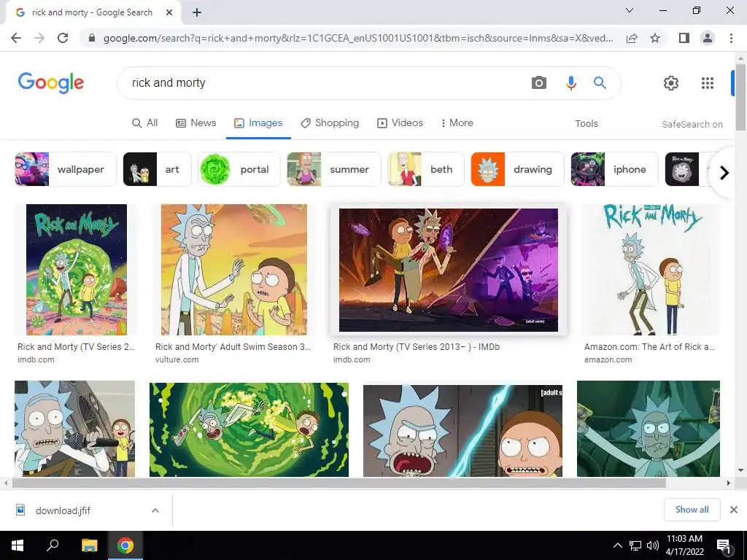Click the Chrome taskbar icon
The height and width of the screenshot is (560, 747).
click(x=125, y=545)
